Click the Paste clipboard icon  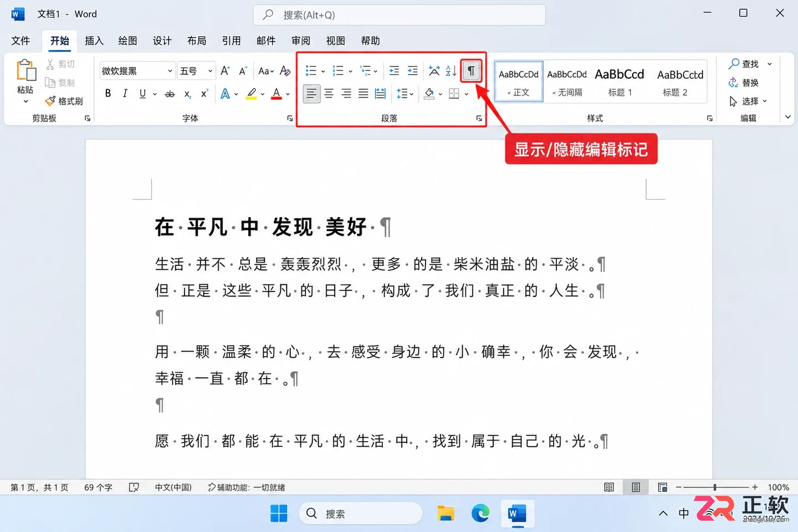pos(25,71)
